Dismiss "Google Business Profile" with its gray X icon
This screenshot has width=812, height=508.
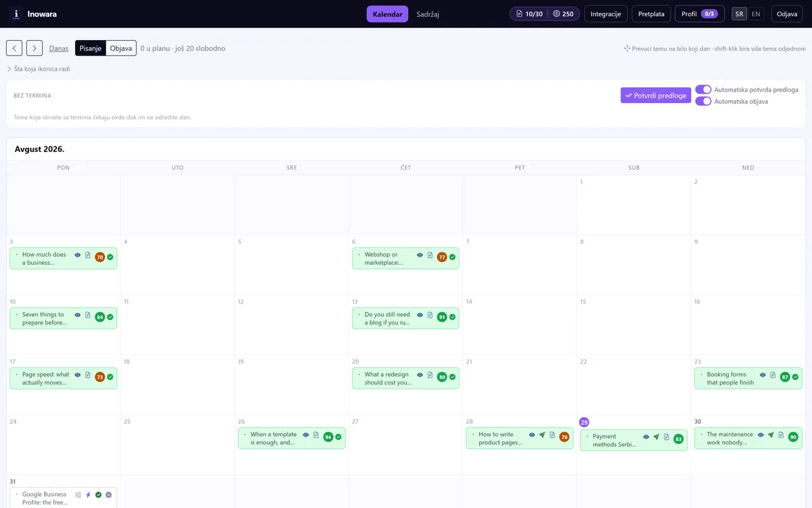click(x=108, y=495)
